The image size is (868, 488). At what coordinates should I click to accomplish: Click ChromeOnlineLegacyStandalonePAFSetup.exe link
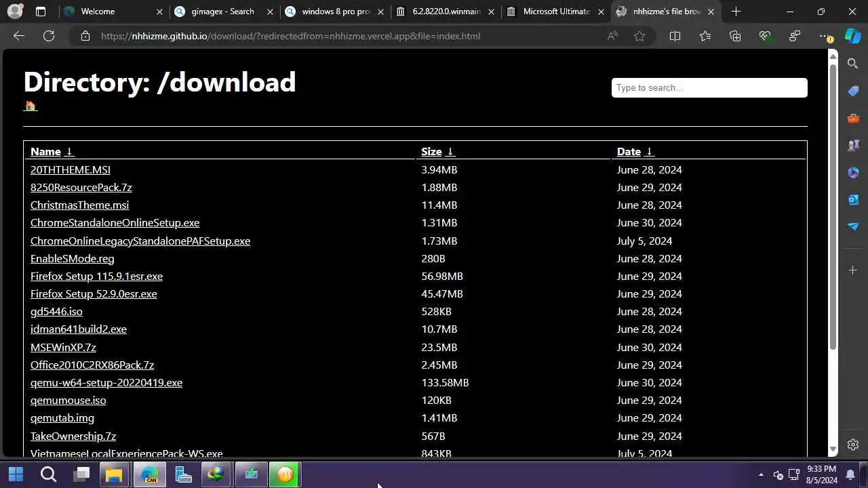(x=140, y=241)
